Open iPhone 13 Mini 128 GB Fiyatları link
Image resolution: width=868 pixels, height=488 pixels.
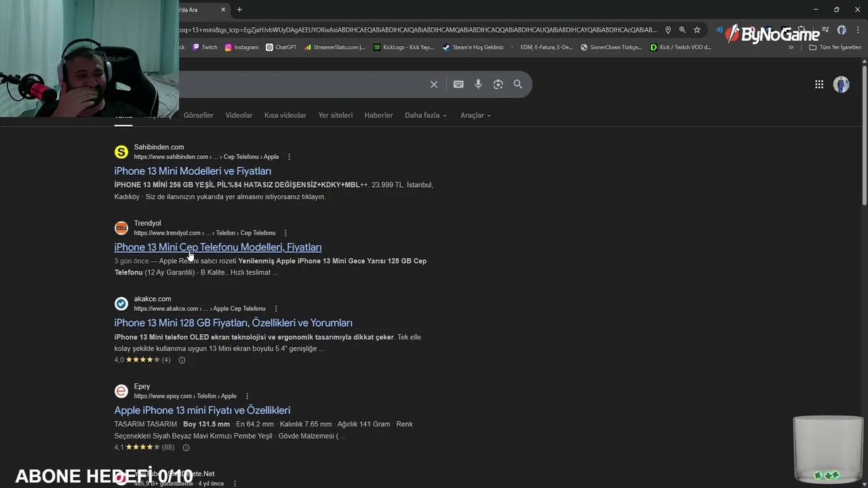tap(233, 323)
